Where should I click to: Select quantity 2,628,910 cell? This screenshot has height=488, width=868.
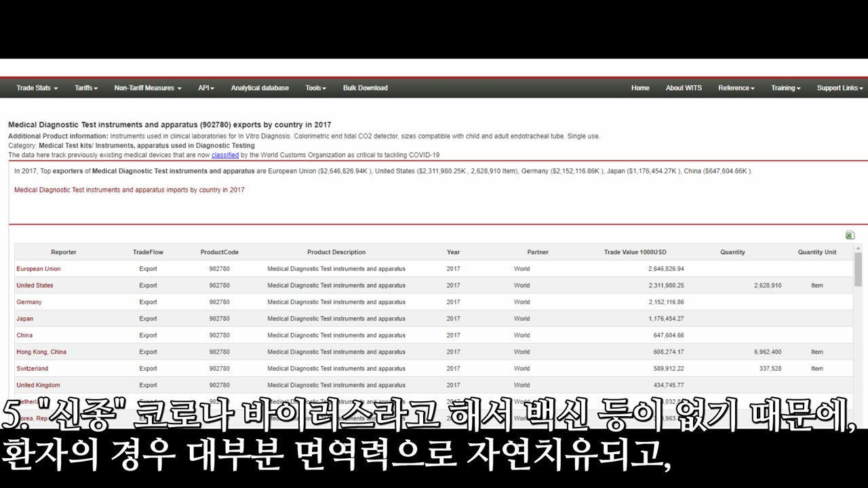coord(768,285)
